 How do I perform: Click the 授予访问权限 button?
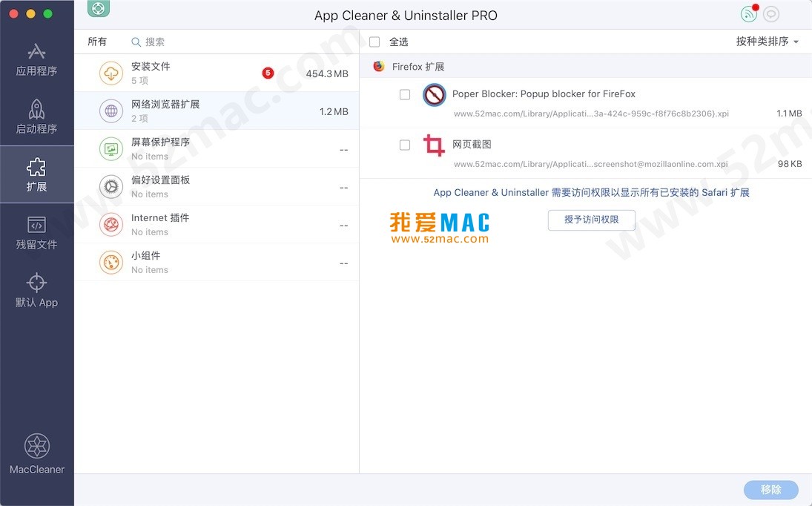(x=592, y=220)
